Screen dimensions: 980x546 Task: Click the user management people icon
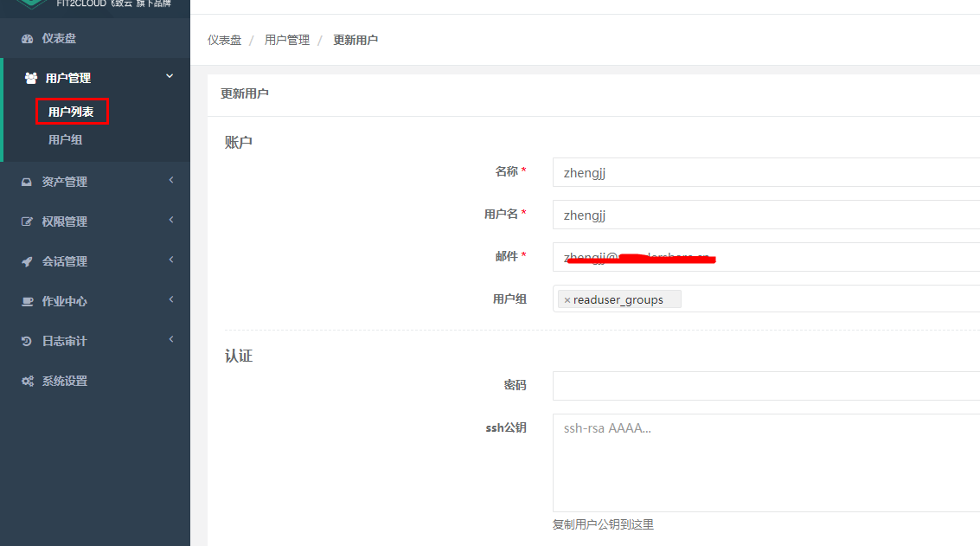[x=30, y=78]
